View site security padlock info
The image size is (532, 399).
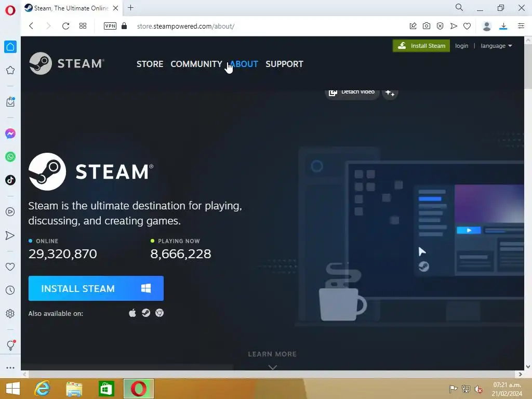point(124,26)
